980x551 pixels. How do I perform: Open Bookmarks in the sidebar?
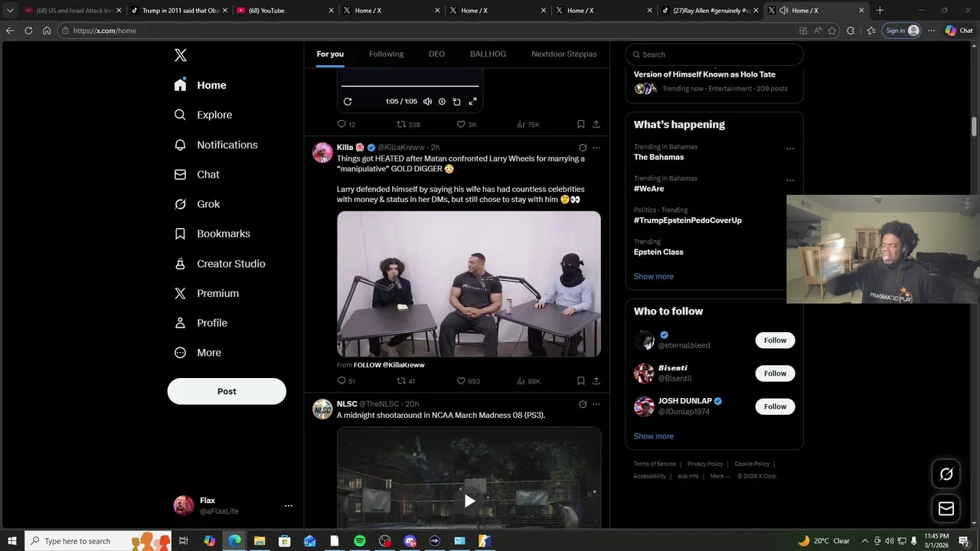point(212,233)
